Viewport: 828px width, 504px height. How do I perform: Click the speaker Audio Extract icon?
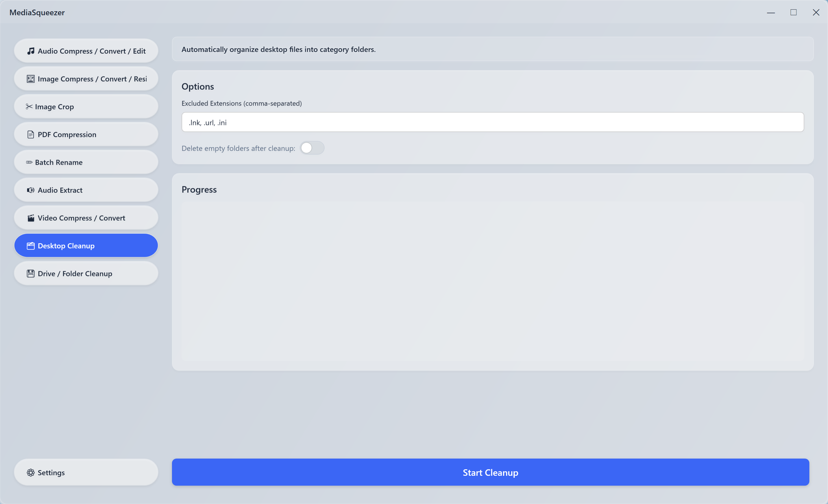30,190
